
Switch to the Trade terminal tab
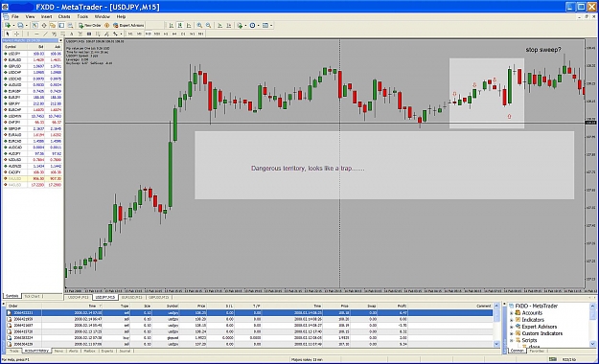14,351
